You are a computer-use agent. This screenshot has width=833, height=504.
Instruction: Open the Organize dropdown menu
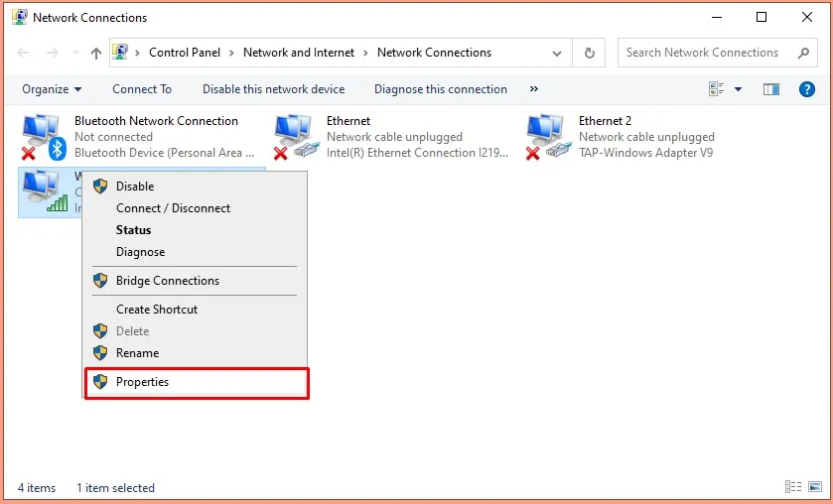51,89
